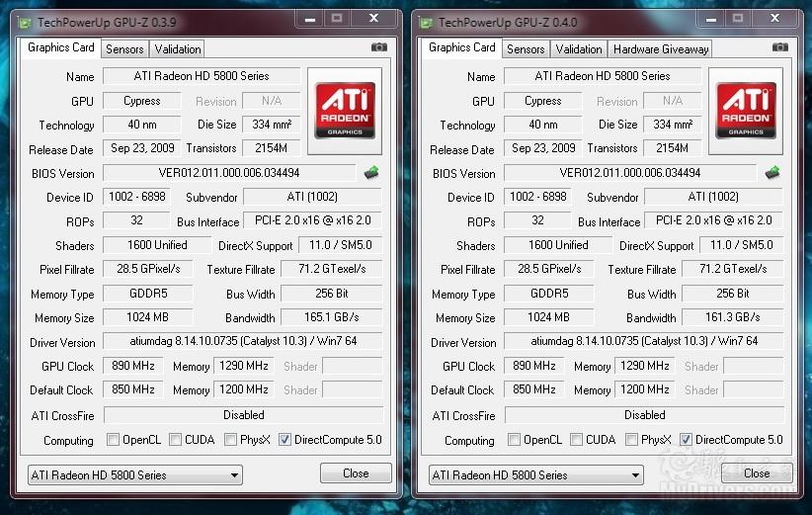Click ATI CrossFire Disabled field in GPU-Z 0.4.0
The image size is (812, 515).
click(645, 415)
